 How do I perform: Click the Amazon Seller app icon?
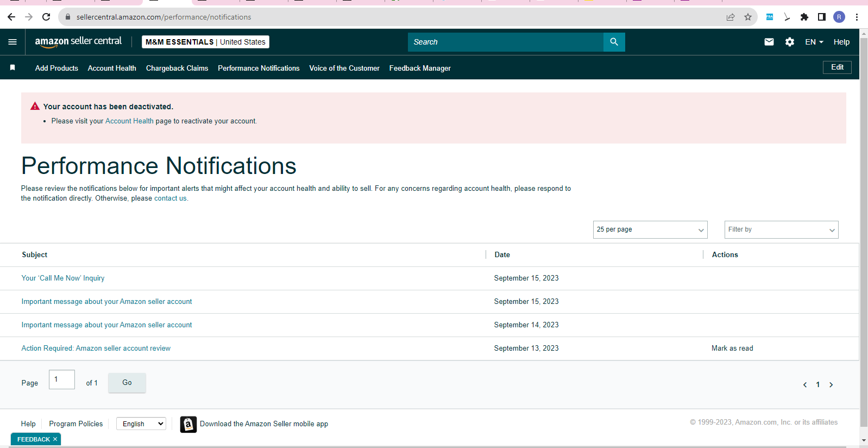188,424
